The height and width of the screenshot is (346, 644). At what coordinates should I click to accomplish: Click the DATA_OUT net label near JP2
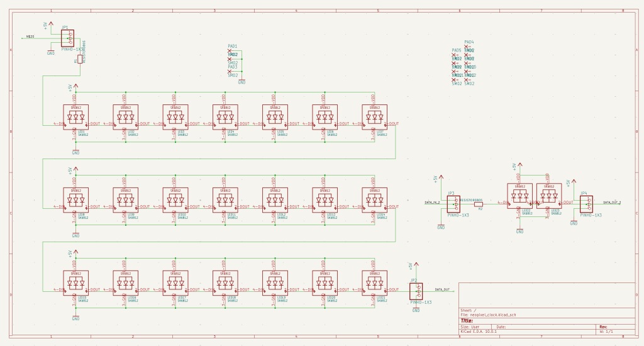[442, 290]
